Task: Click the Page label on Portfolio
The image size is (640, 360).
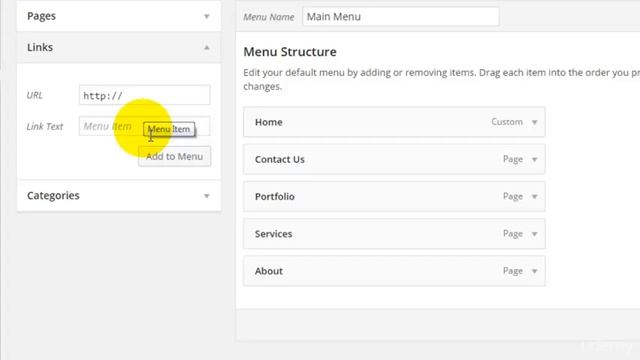Action: (513, 196)
